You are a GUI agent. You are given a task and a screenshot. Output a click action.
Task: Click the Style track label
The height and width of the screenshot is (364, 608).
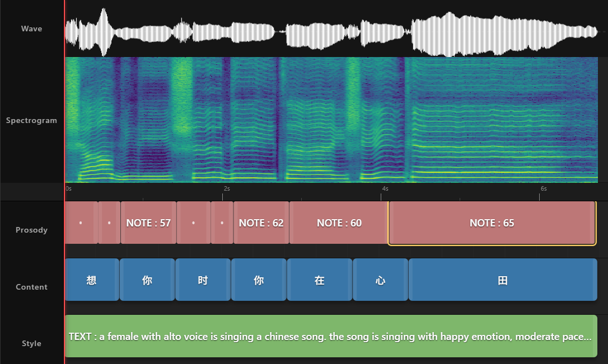tap(31, 343)
